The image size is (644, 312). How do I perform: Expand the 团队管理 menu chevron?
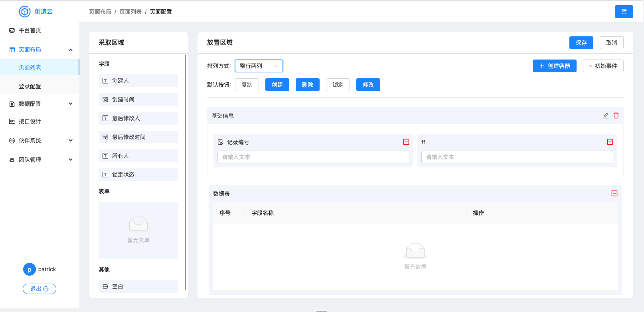[71, 160]
